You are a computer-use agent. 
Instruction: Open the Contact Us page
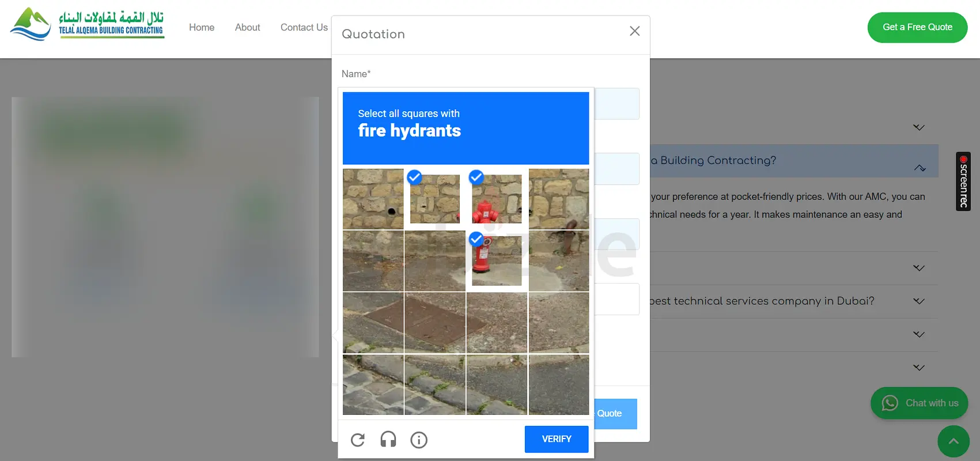304,28
